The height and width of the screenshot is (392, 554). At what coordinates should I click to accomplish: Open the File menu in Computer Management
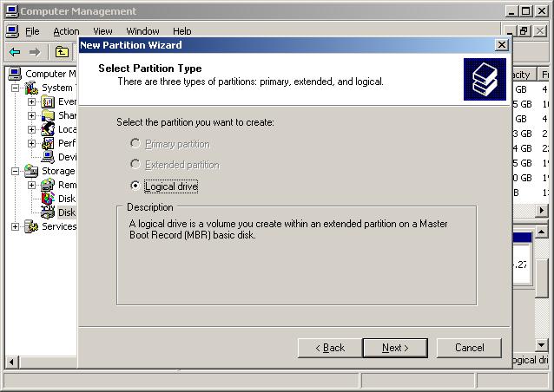coord(32,31)
